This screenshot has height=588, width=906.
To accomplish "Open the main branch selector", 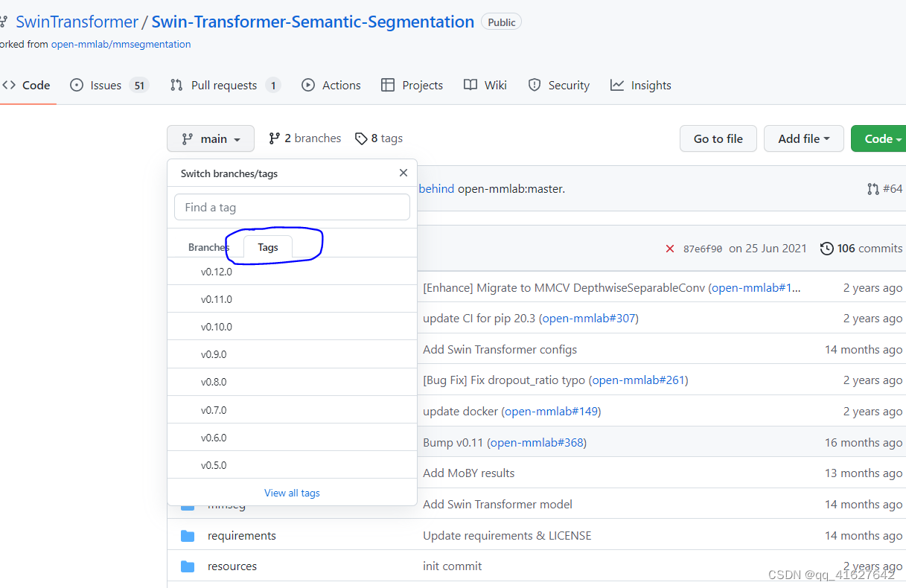I will [x=211, y=138].
